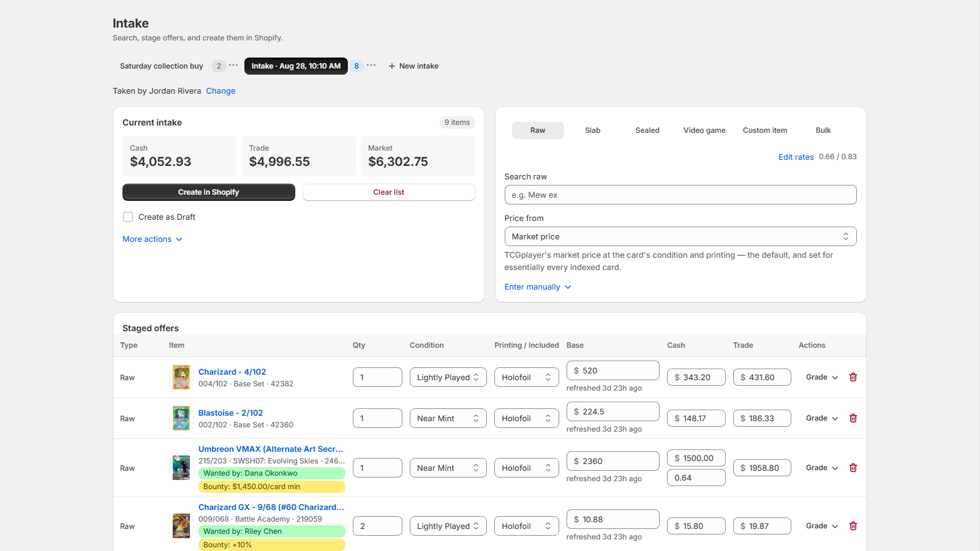Screen dimensions: 980x551
Task: Remove the Umbreon VMAX row with trash icon
Action: (x=853, y=468)
